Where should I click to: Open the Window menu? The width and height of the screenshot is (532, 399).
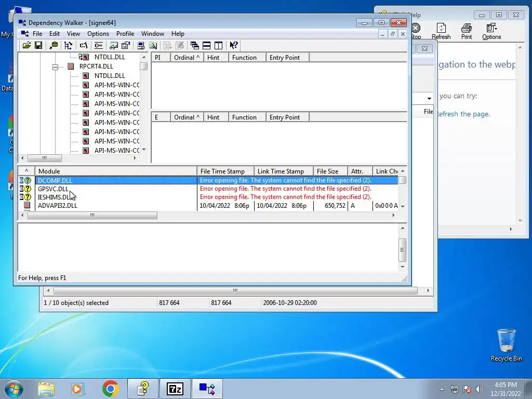click(x=153, y=34)
